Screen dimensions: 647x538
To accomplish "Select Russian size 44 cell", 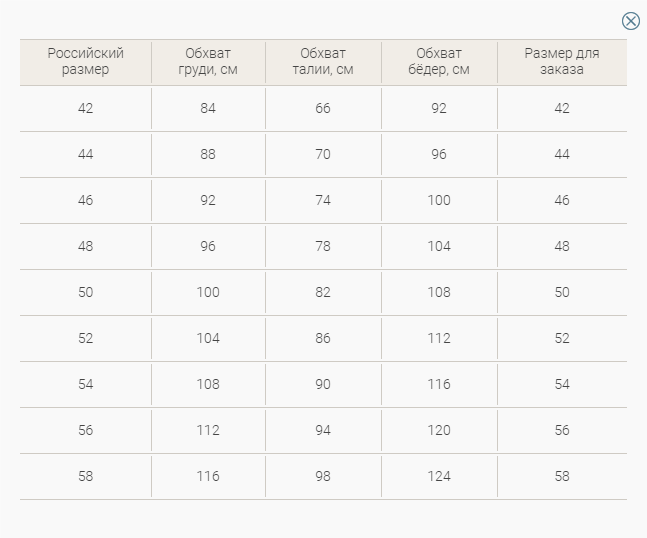I will coord(85,154).
